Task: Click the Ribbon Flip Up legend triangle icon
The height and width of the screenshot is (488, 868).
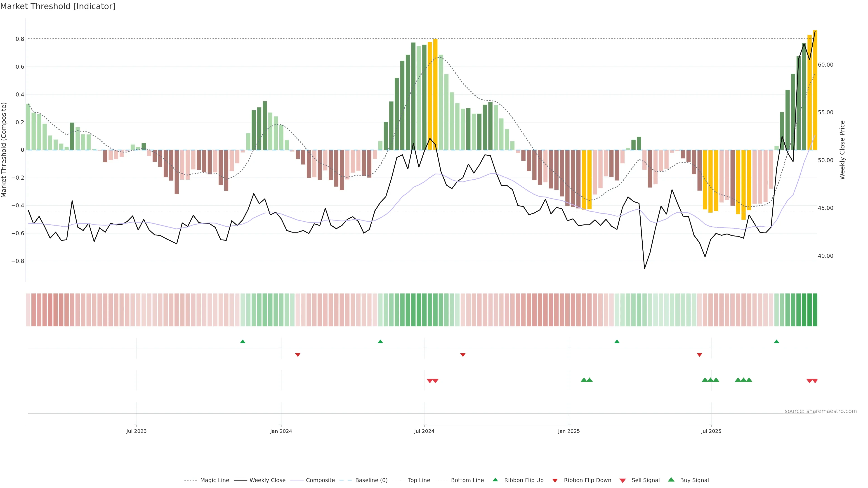Action: (x=495, y=480)
